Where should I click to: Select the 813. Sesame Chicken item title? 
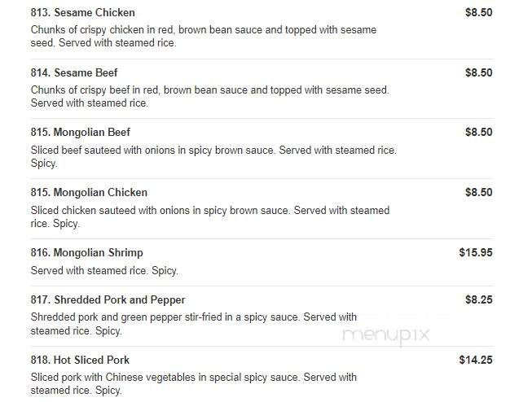pyautogui.click(x=83, y=12)
